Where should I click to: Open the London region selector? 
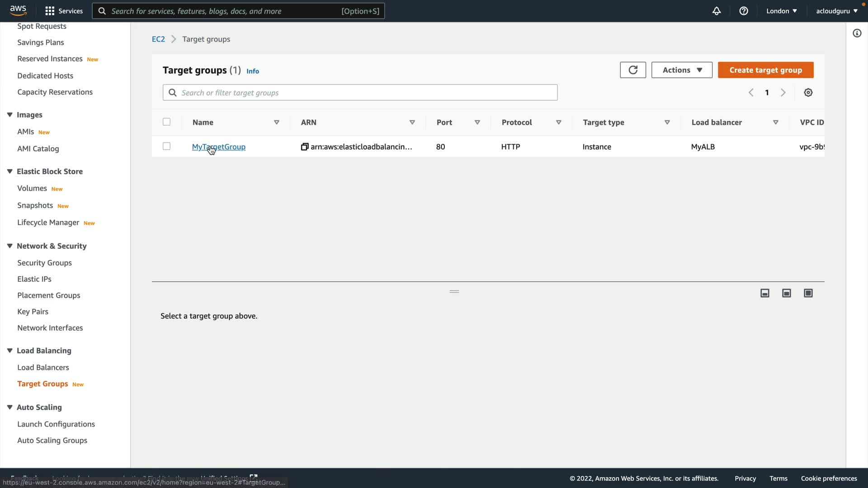781,11
